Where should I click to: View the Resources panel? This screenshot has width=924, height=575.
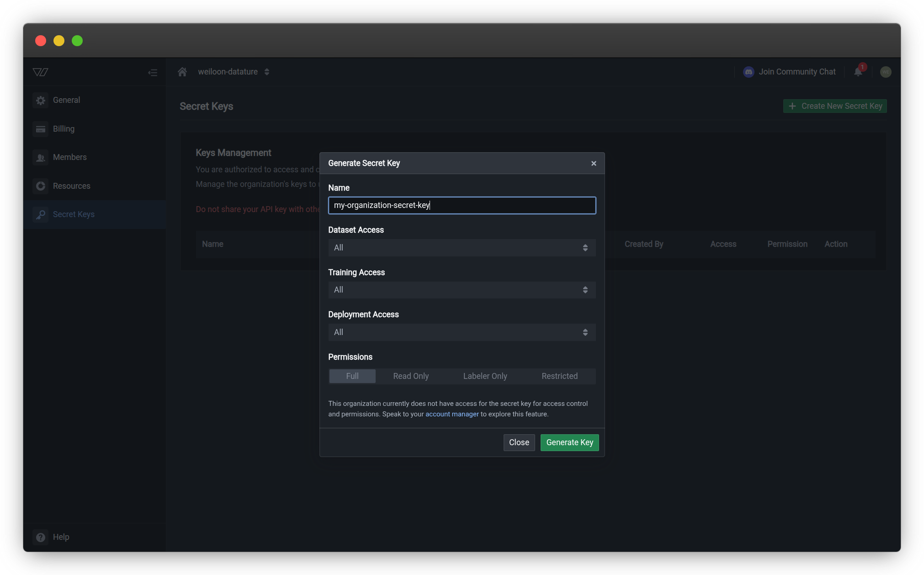[x=71, y=186]
